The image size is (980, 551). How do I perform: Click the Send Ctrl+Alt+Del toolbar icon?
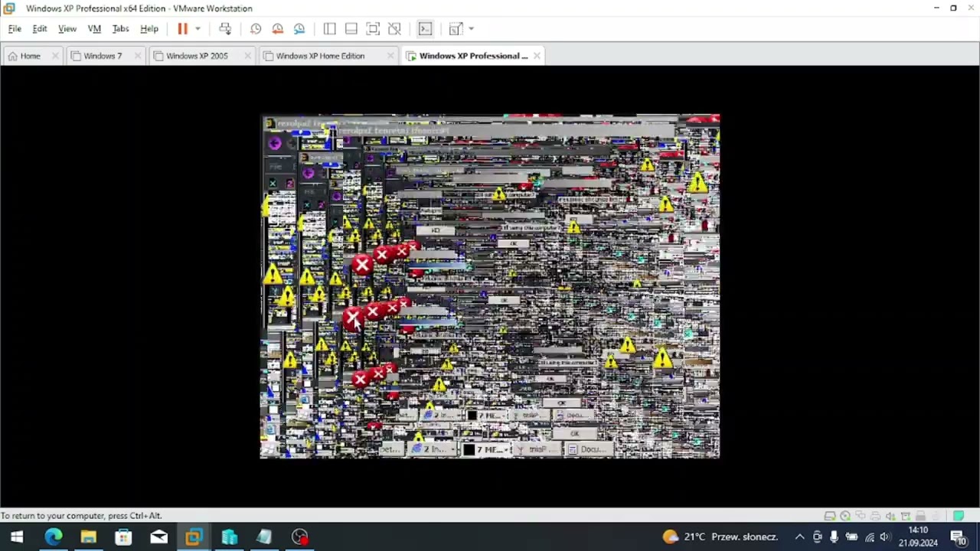pos(225,29)
